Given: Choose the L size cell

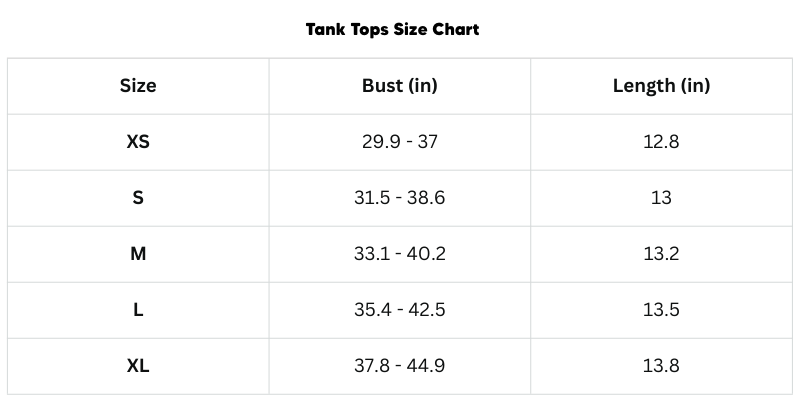Looking at the screenshot, I should pos(138,310).
